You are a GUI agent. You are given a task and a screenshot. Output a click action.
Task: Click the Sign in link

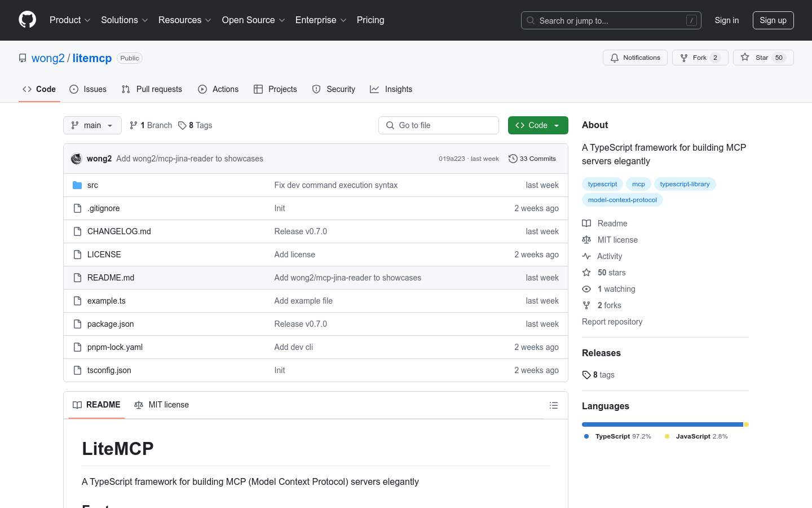pyautogui.click(x=727, y=20)
